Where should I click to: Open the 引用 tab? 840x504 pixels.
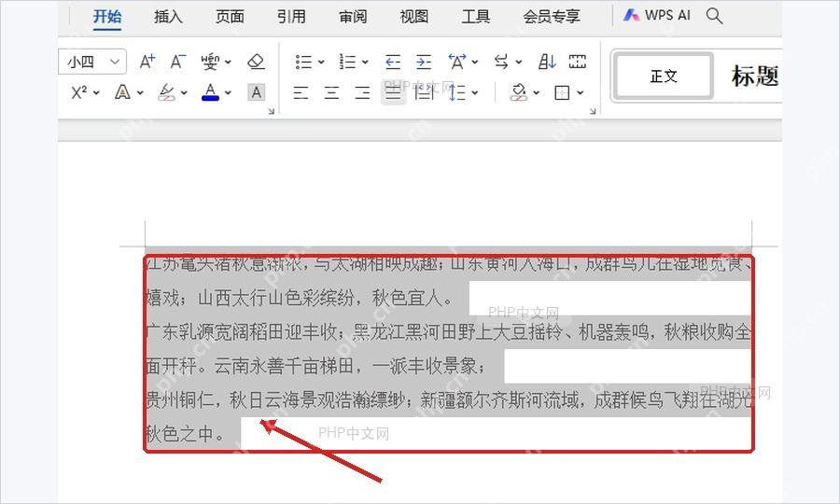291,17
